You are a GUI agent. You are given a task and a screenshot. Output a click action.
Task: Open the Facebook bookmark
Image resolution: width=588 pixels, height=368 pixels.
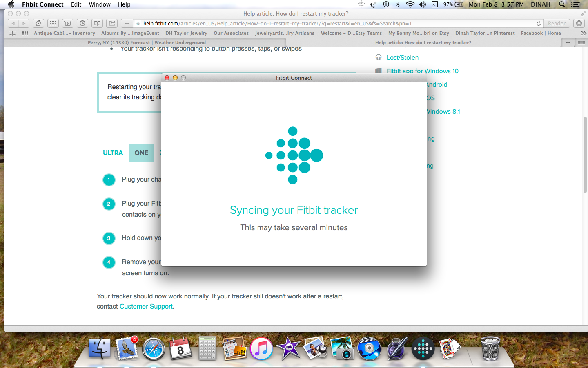(x=541, y=33)
